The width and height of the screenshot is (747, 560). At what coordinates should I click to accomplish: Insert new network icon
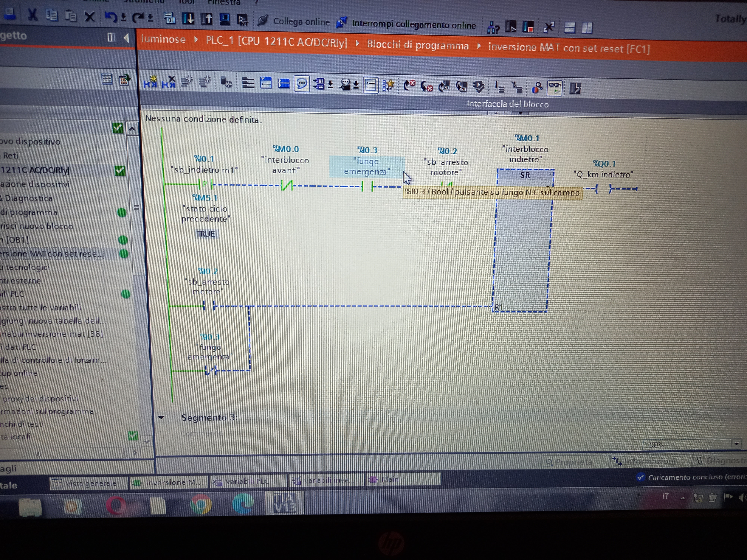point(150,82)
